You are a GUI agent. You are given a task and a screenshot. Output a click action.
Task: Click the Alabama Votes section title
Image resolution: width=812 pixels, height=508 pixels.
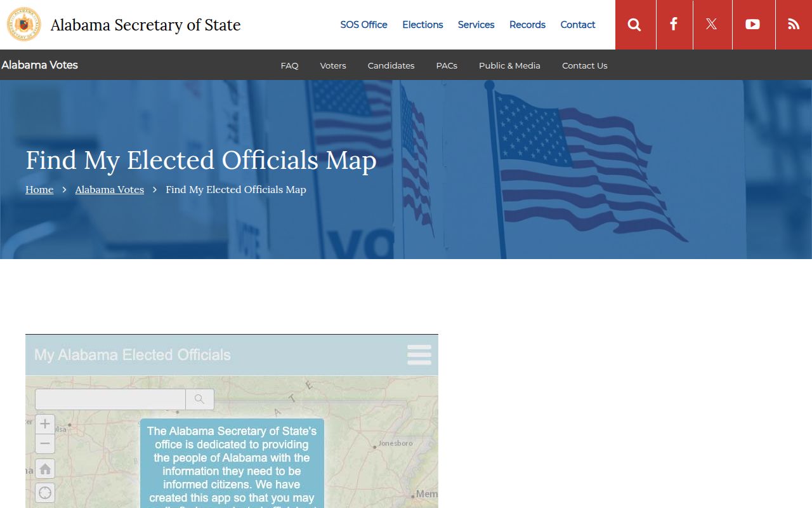click(x=39, y=65)
